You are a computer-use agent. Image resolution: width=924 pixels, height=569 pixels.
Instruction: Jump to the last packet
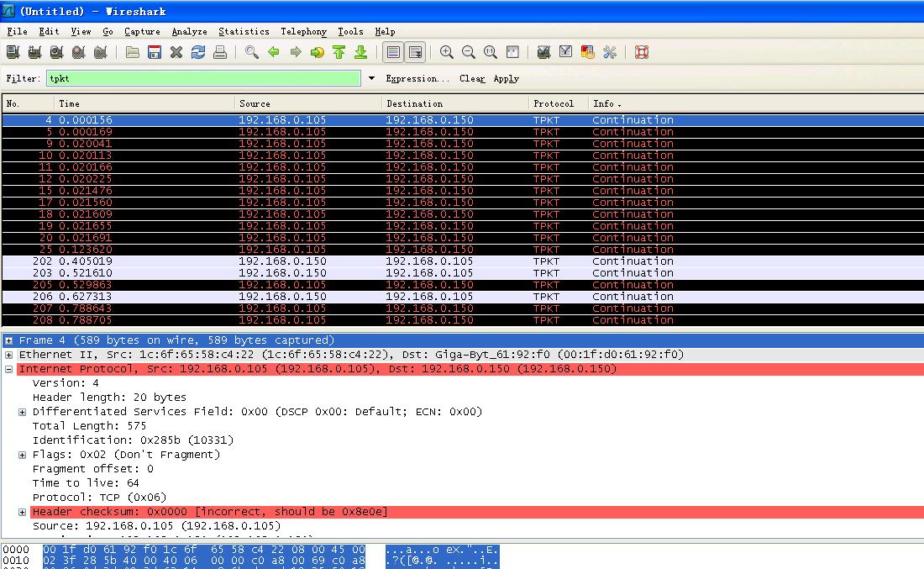(x=360, y=52)
